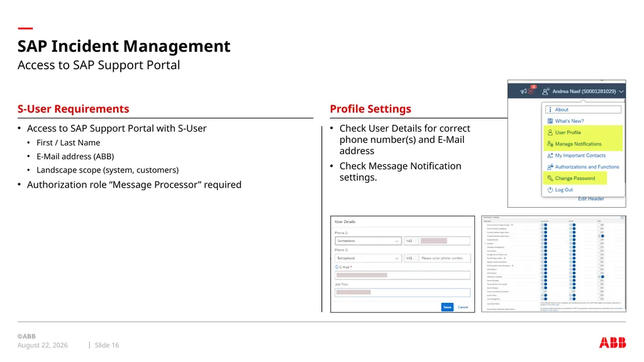The height and width of the screenshot is (362, 644).
Task: Open the red error alert icon with badge 2
Action: tap(531, 90)
